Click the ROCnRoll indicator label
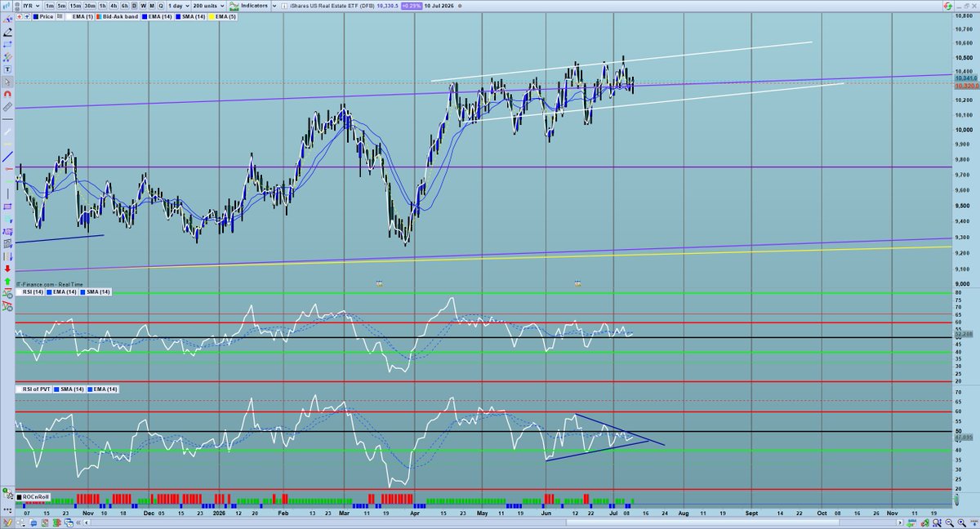980x529 pixels. [34, 496]
